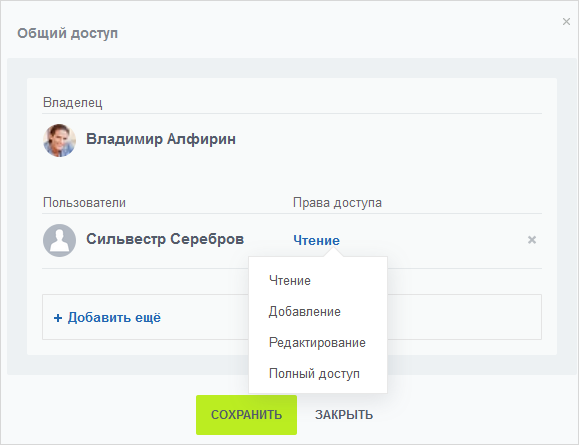
Task: Open the Чтение access rights dropdown
Action: tap(316, 240)
